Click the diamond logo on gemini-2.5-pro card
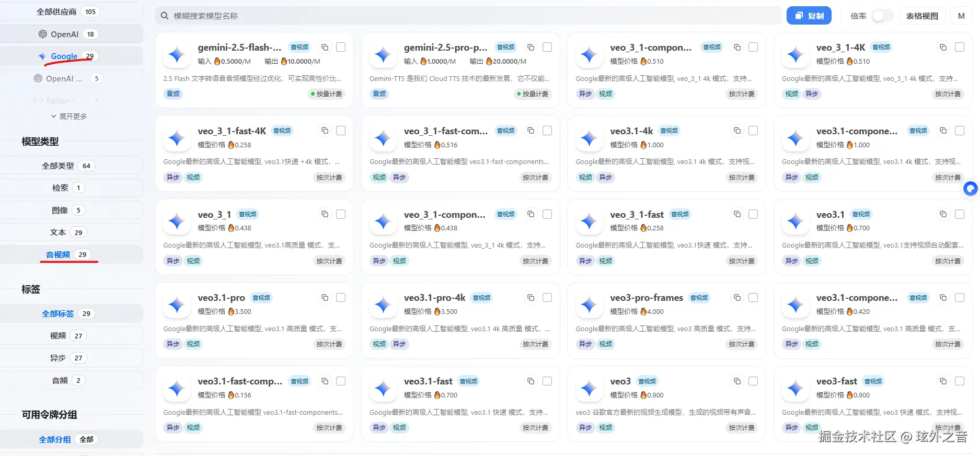Screen dimensions: 980x456 tap(383, 54)
